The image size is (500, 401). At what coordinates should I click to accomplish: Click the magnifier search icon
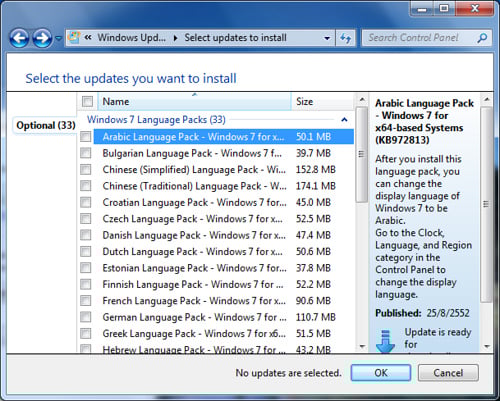[x=482, y=38]
